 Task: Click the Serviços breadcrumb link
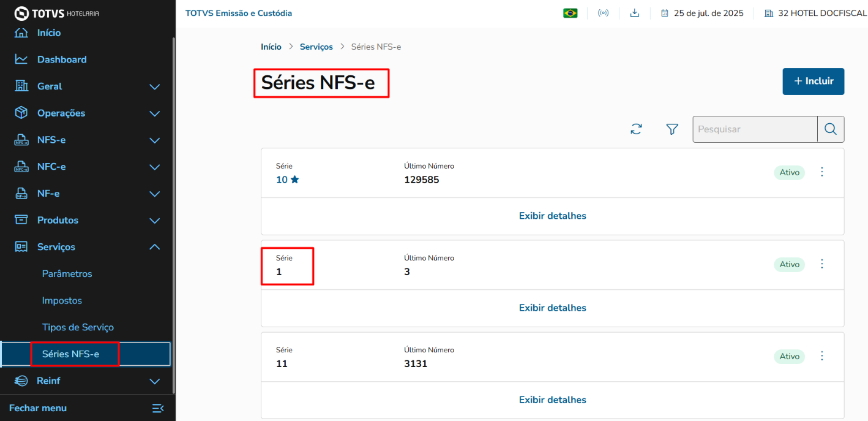click(x=316, y=47)
